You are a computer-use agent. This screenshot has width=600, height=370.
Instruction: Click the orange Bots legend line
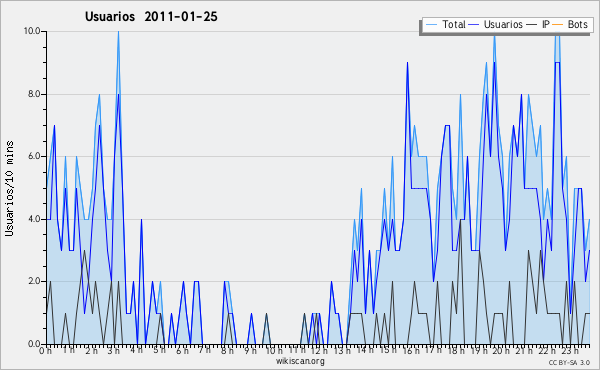point(558,25)
